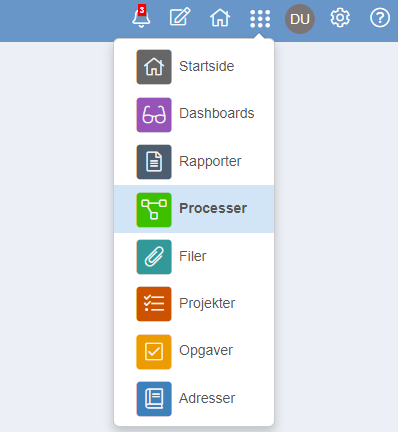Screen dimensions: 398x432
Task: Toggle the apps grid launcher icon
Action: (260, 18)
